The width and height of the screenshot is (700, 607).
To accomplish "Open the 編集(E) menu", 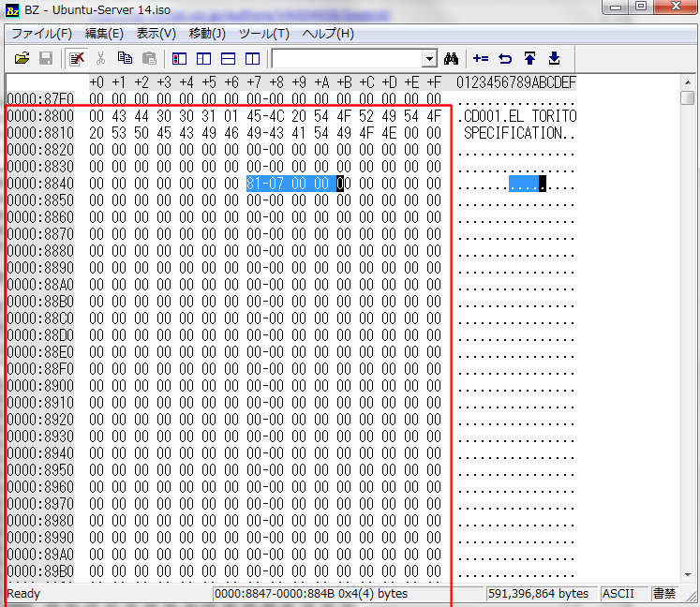I will (104, 34).
